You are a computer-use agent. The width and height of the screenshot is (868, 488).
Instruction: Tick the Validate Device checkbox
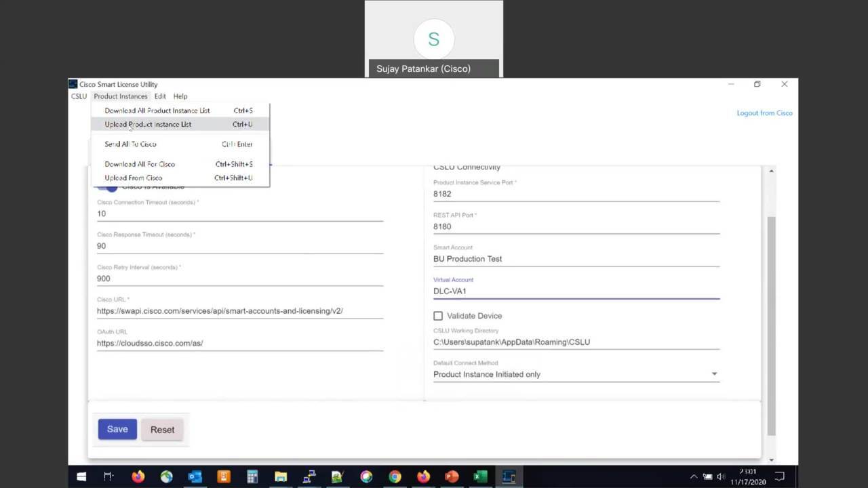point(438,316)
